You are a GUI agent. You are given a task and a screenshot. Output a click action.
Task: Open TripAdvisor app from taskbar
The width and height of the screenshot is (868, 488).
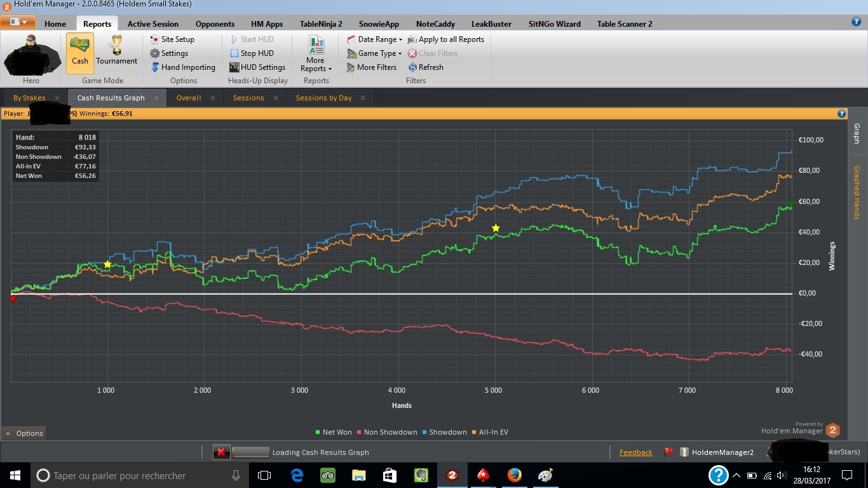[328, 475]
